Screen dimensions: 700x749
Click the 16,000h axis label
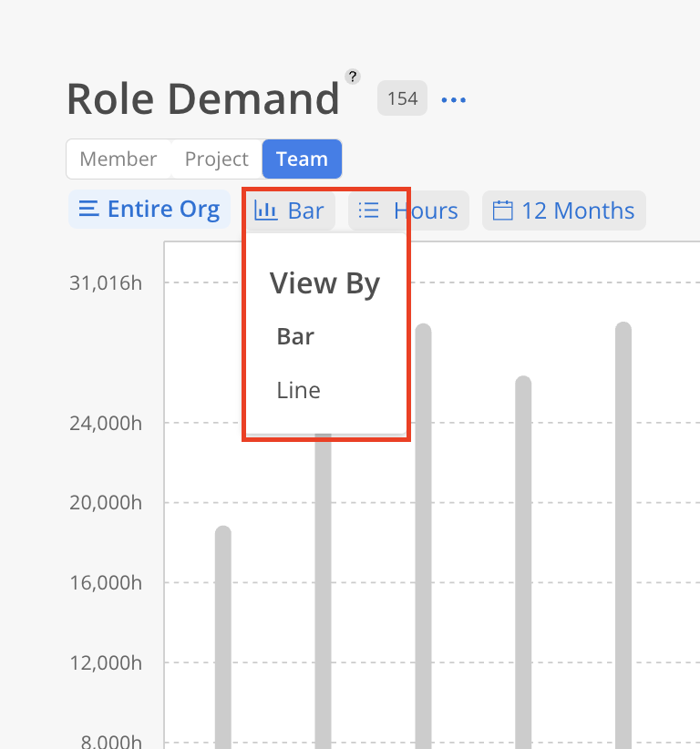(x=106, y=583)
